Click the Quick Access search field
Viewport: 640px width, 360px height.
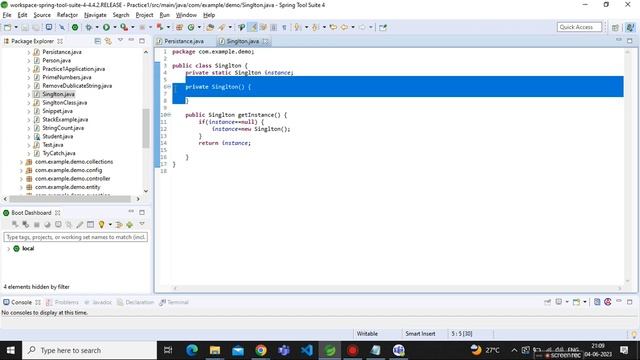(x=579, y=27)
